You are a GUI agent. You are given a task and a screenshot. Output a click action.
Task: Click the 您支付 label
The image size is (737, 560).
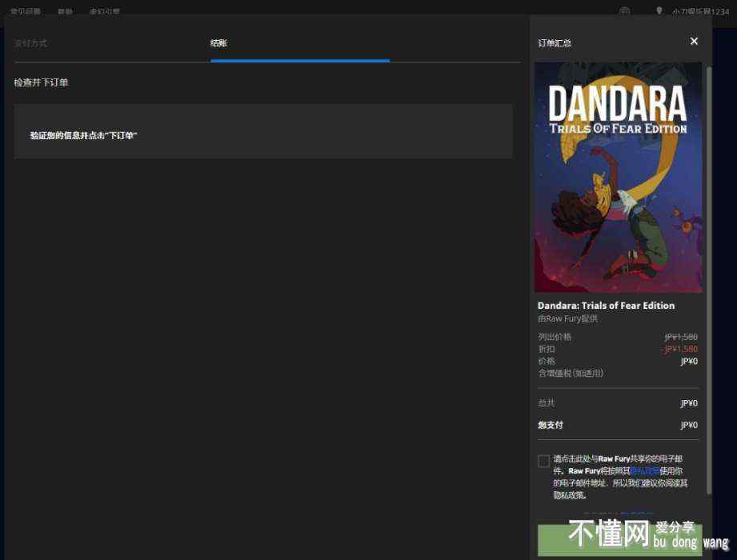click(x=551, y=425)
